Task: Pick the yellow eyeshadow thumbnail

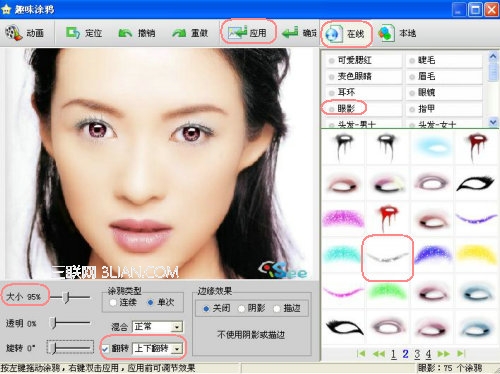Action: pyautogui.click(x=476, y=255)
